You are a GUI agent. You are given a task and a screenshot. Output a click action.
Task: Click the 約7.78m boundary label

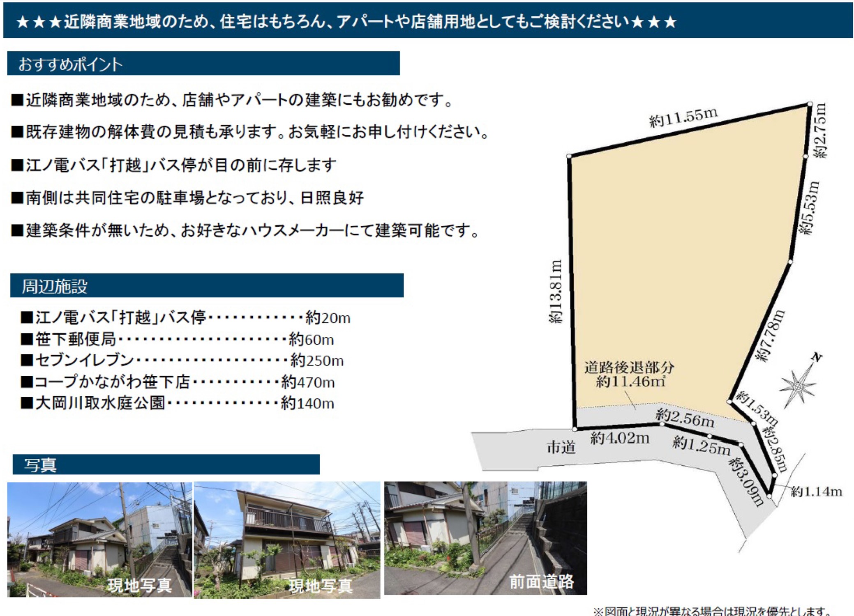click(x=770, y=337)
